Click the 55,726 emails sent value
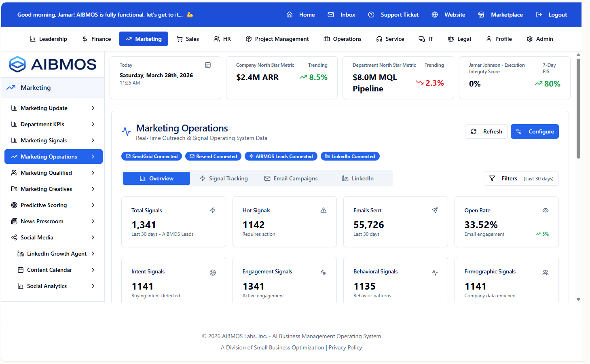This screenshot has height=364, width=590. click(369, 225)
